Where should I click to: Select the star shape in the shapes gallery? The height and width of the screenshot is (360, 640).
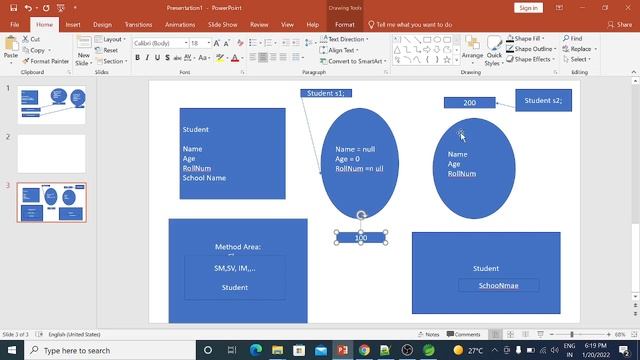(x=447, y=60)
